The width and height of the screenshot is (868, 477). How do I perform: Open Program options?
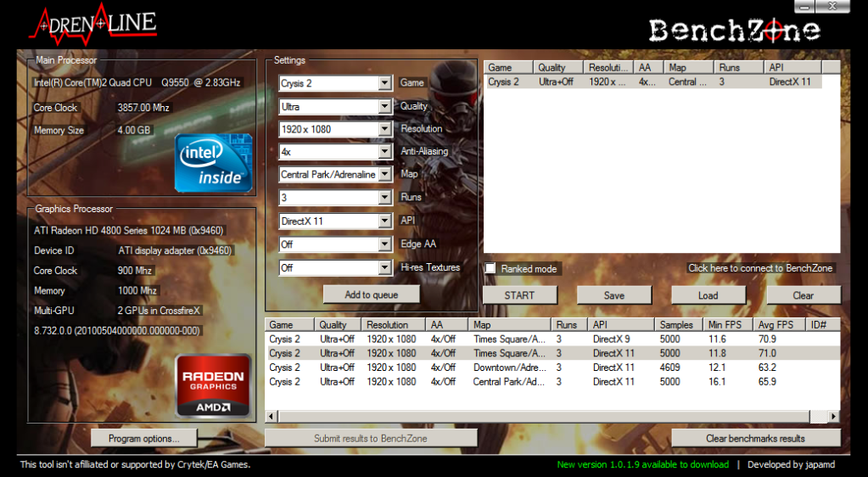click(x=144, y=438)
